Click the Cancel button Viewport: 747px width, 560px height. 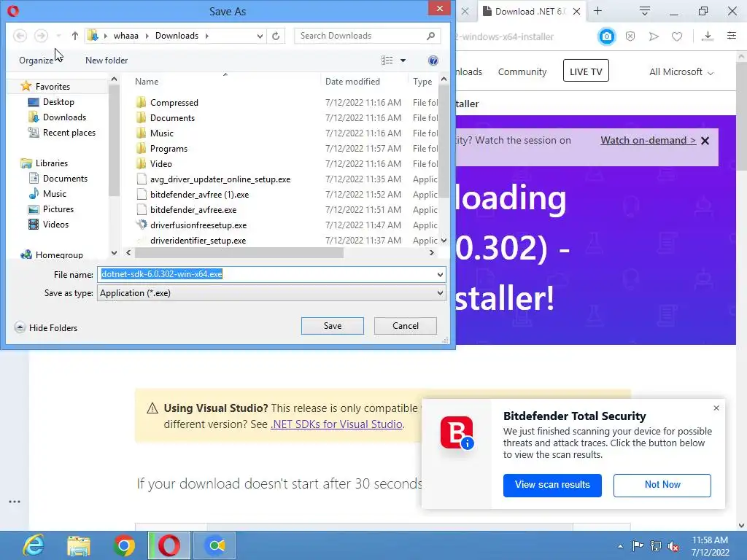point(406,326)
